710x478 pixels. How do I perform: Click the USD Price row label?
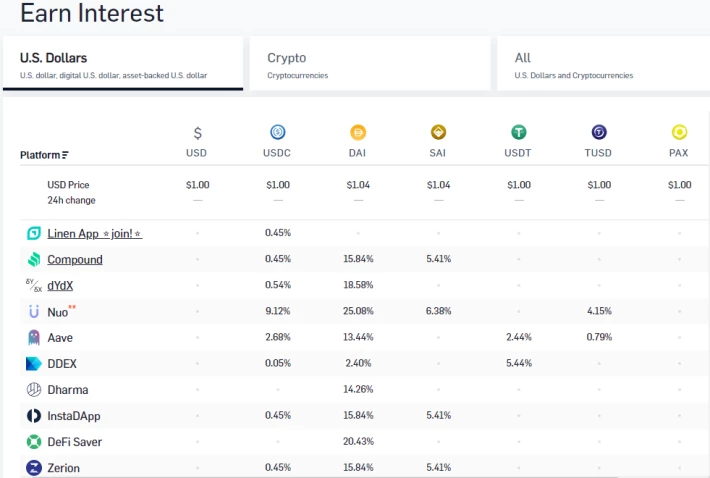click(68, 185)
